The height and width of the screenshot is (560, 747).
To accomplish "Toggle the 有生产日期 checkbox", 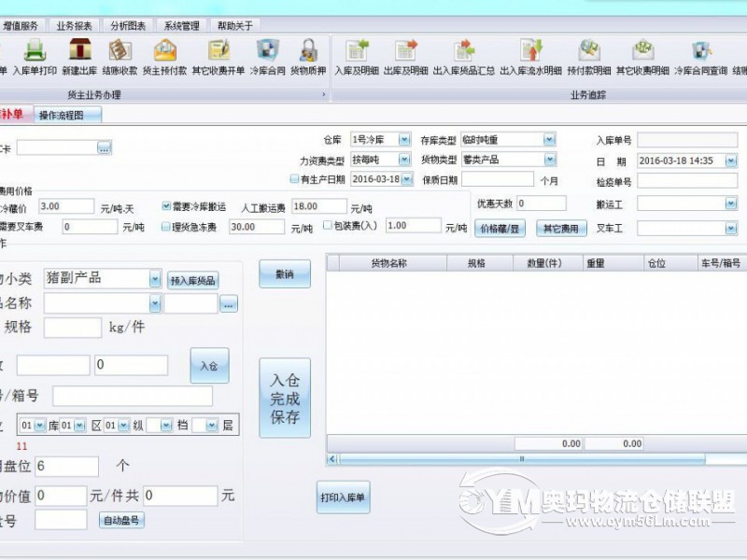I will tap(294, 179).
